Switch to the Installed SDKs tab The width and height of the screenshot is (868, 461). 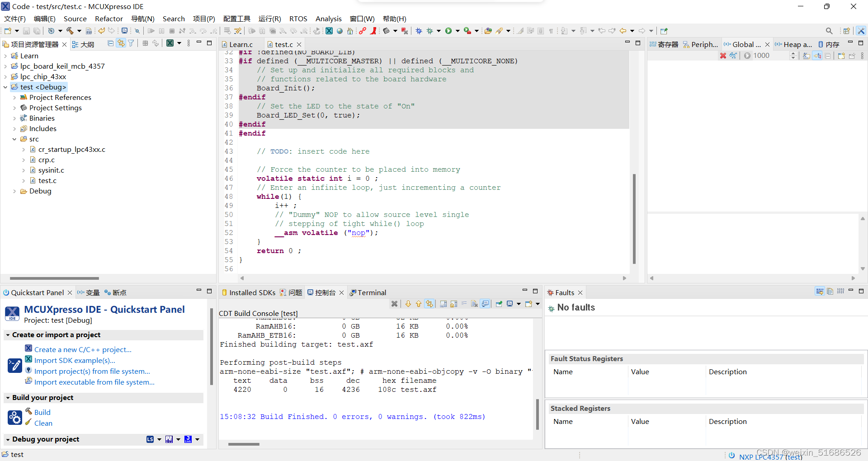click(248, 293)
